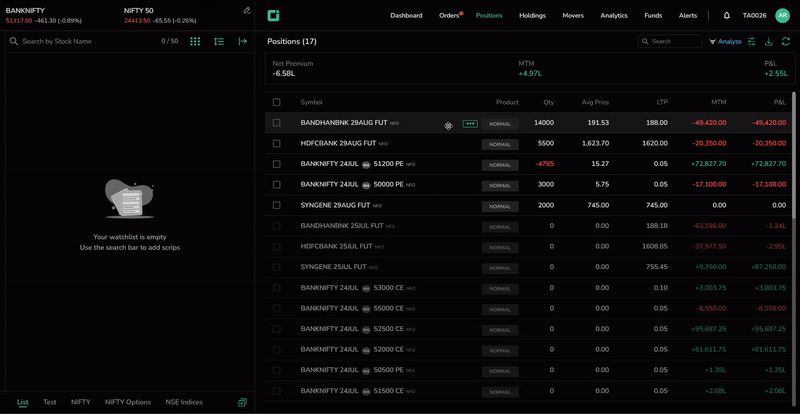The image size is (800, 414).
Task: Go to Holdings in top navigation
Action: [x=532, y=15]
